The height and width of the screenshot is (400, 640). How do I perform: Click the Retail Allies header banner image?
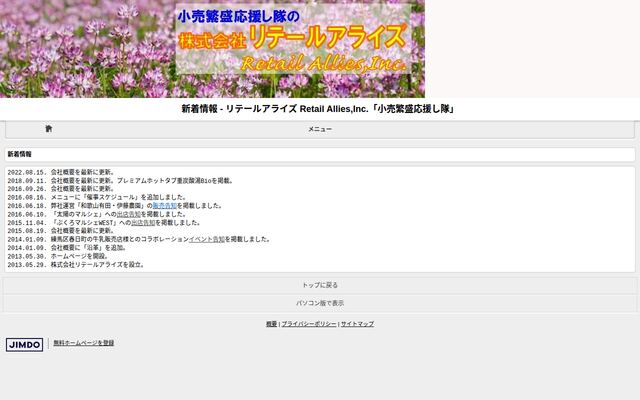click(212, 49)
